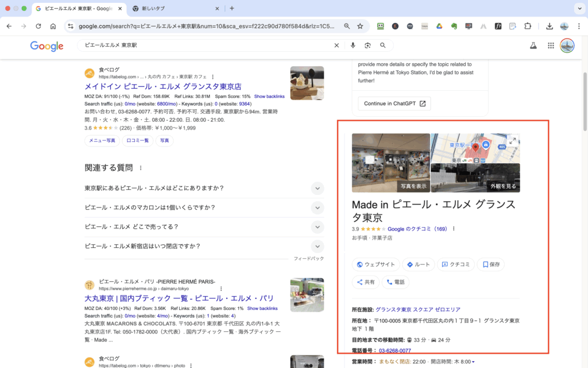
Task: Open Search Labs flask icon
Action: click(x=533, y=46)
